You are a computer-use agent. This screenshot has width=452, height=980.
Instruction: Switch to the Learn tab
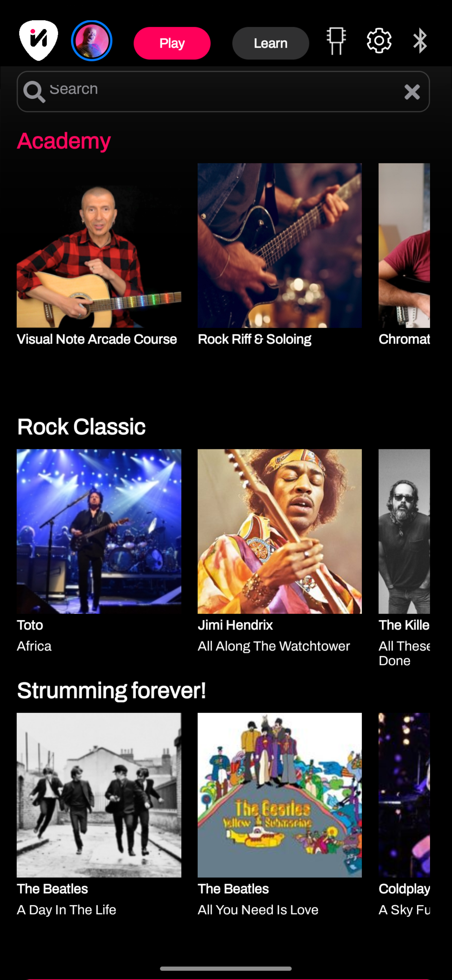(x=270, y=43)
